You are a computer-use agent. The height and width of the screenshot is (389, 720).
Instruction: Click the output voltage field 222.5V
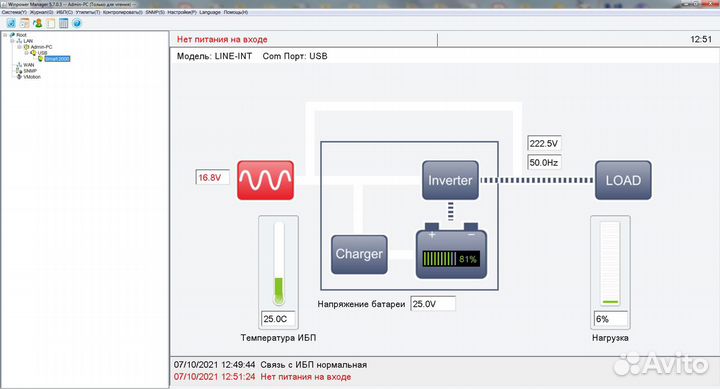[x=544, y=143]
